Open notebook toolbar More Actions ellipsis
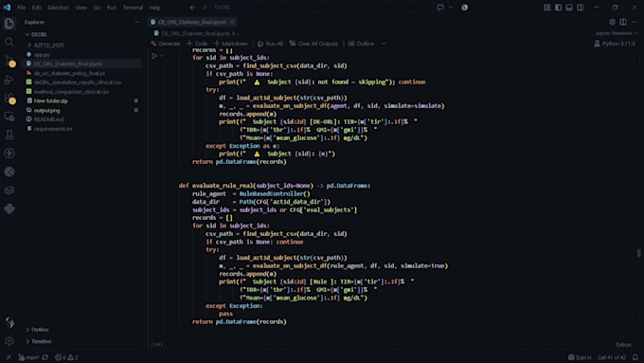The height and width of the screenshot is (363, 644). 384,44
